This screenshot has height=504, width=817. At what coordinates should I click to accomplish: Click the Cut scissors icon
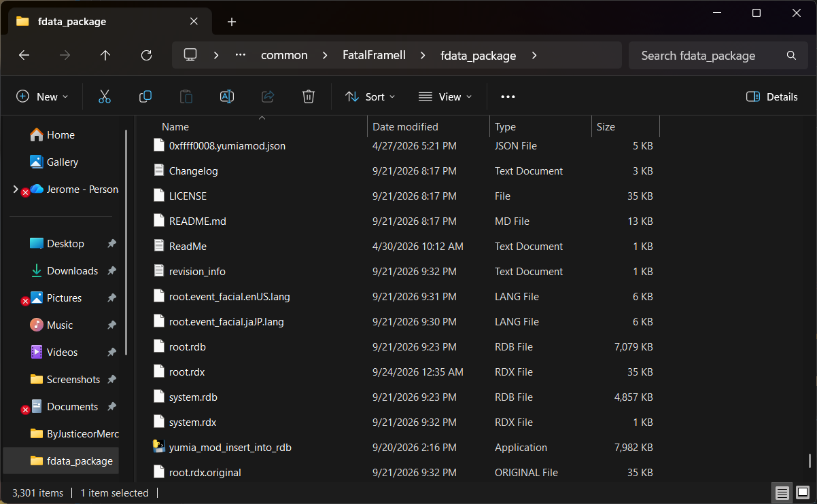tap(104, 96)
